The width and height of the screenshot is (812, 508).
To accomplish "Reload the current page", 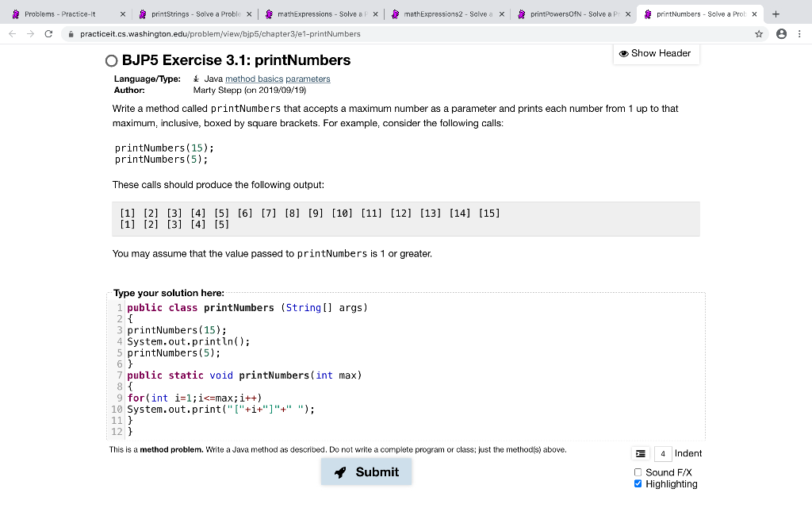I will click(49, 33).
